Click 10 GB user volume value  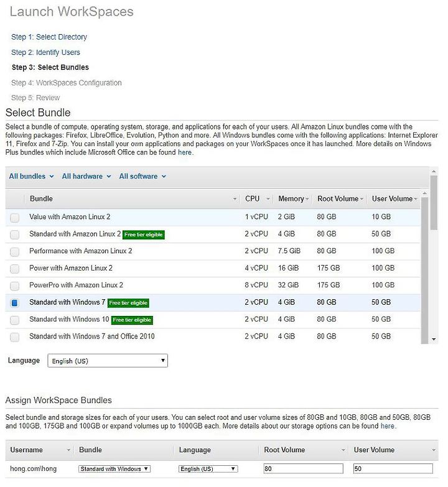(x=381, y=217)
